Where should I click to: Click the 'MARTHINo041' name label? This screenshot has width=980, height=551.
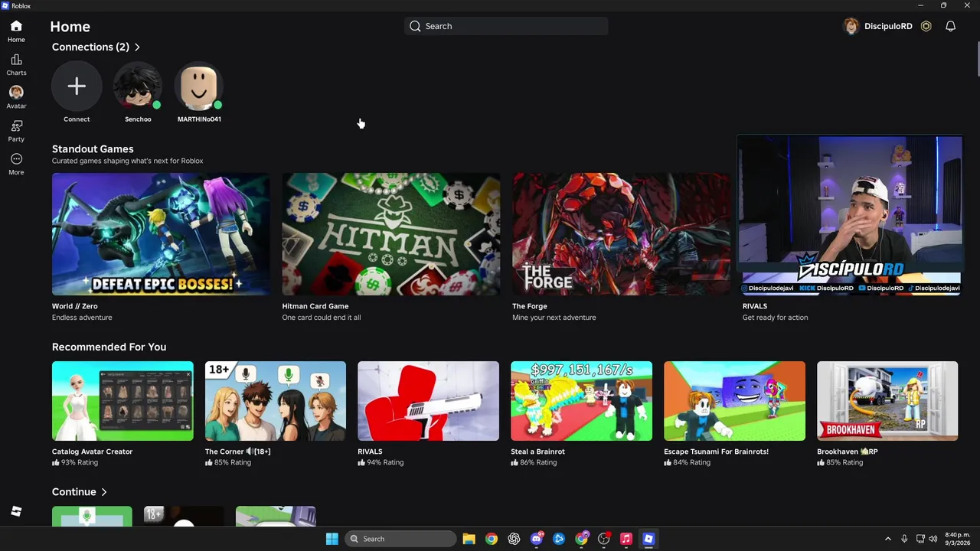199,119
